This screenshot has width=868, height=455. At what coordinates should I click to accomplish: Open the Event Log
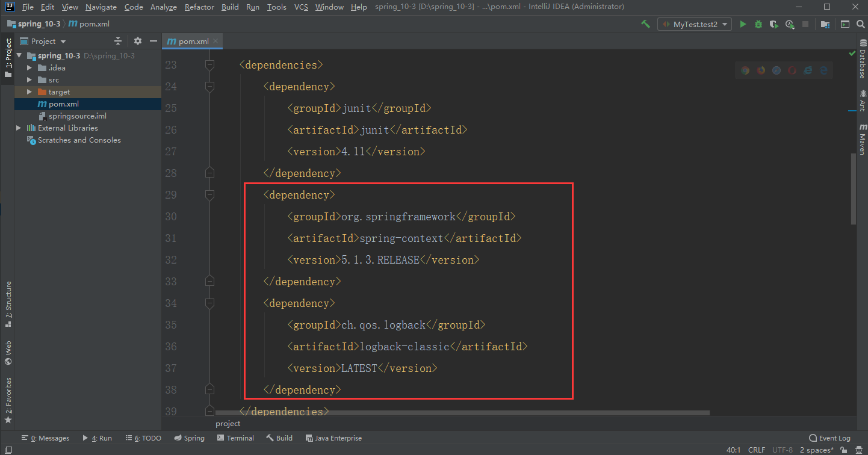(830, 438)
